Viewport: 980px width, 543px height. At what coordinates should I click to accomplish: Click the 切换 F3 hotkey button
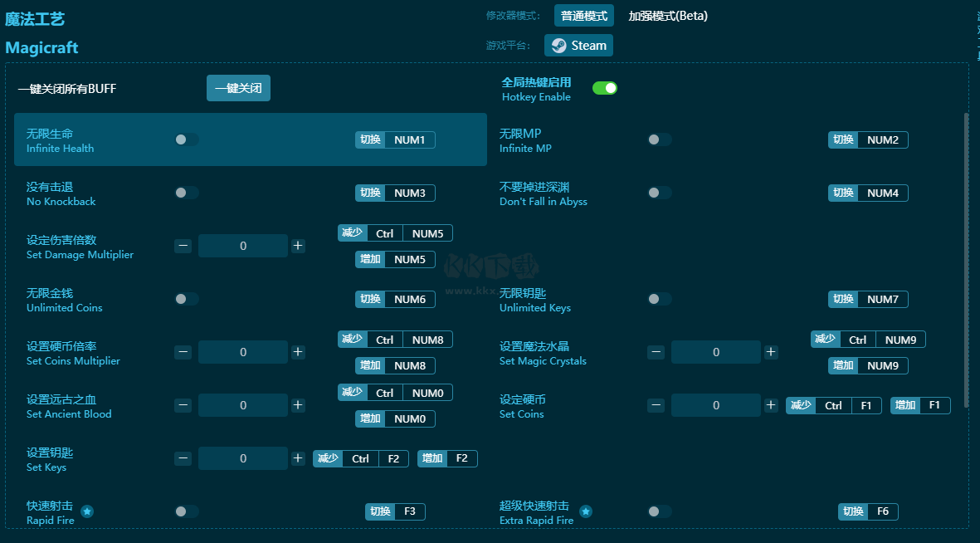[395, 511]
